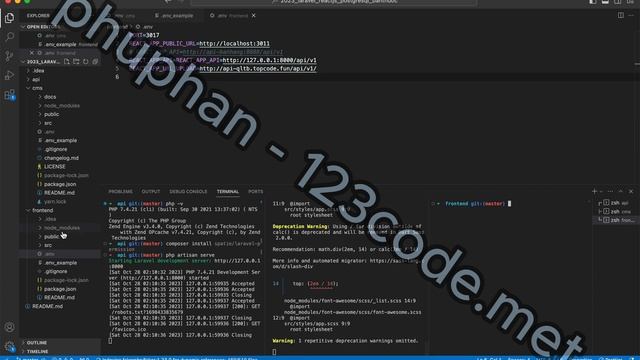The height and width of the screenshot is (360, 640).
Task: Switch to the PORTS tab
Action: pyautogui.click(x=256, y=191)
